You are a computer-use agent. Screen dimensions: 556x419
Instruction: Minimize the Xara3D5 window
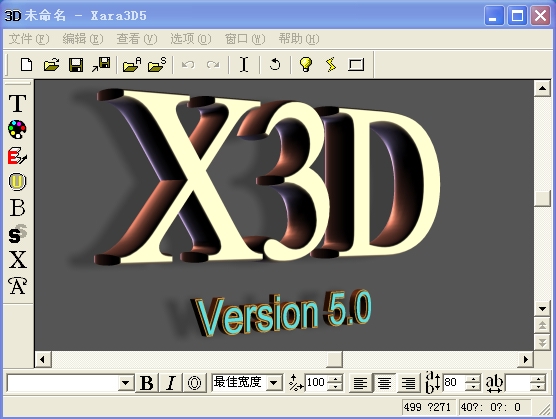point(494,16)
